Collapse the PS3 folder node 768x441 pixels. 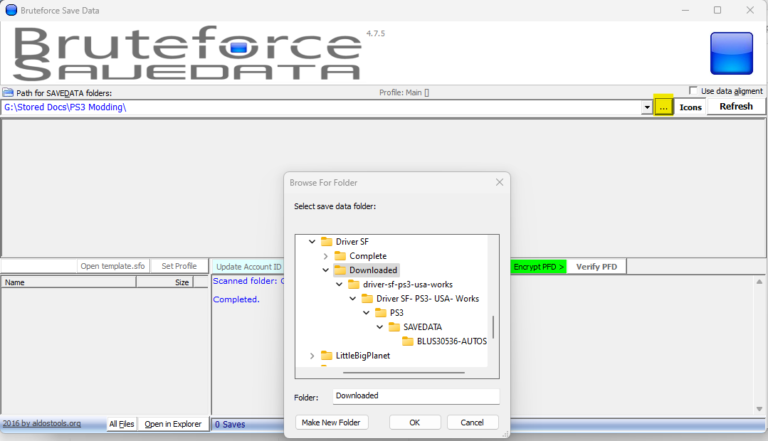point(366,313)
